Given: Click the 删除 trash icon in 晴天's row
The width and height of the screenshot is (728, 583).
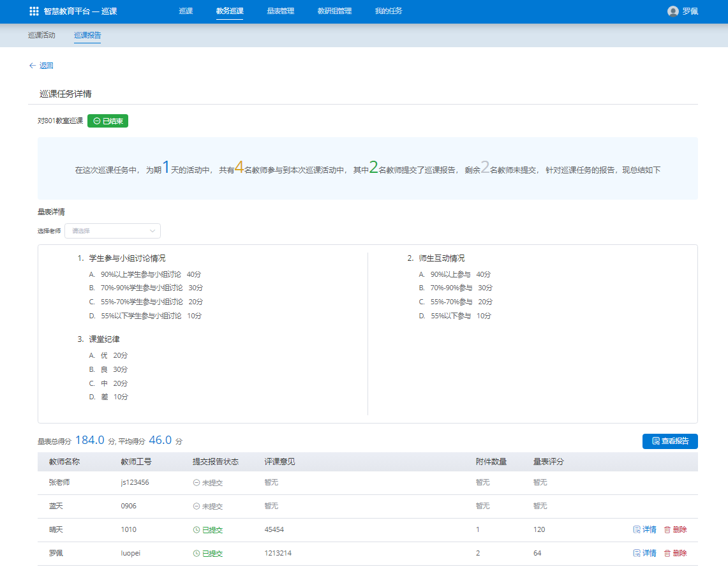Looking at the screenshot, I should coord(667,529).
